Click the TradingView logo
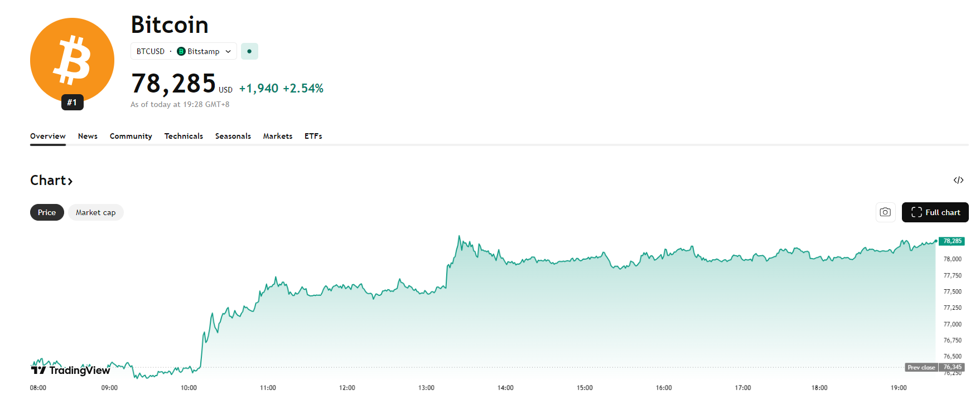Screen dimensions: 980x399 70,370
